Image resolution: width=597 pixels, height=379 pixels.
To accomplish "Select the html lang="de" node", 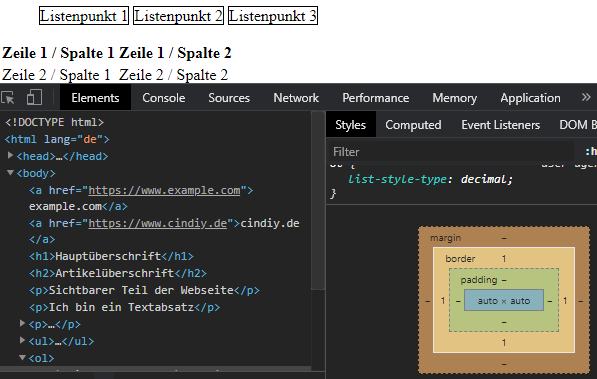I will tap(57, 139).
